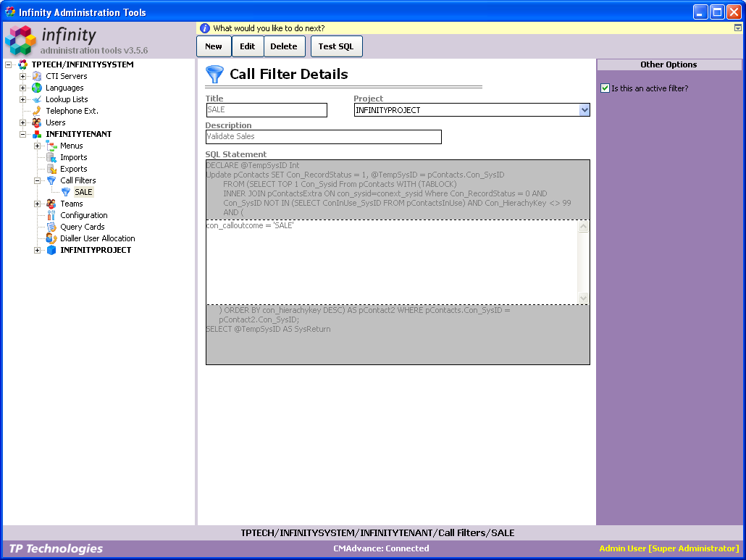
Task: Click the Telephone Ext. phone icon
Action: click(x=37, y=111)
